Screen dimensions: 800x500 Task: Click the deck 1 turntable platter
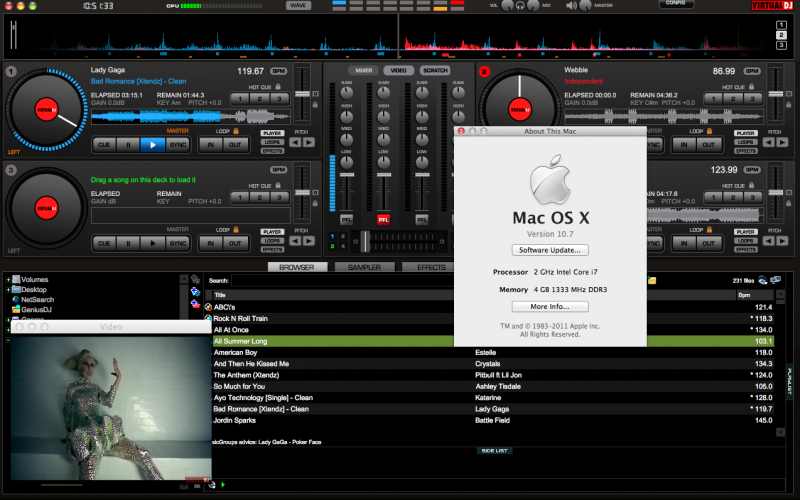(x=44, y=108)
